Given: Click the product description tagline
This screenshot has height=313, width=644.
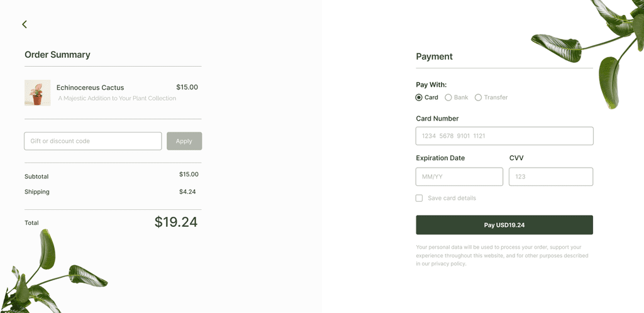Looking at the screenshot, I should click(117, 98).
